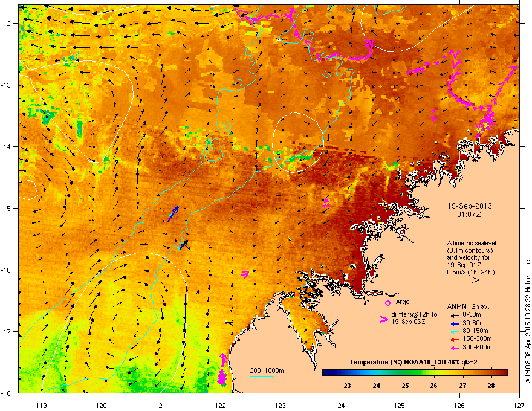Viewport: 532px width, 411px height.
Task: Click the black 0-30m arrow legend symbol
Action: (455, 315)
